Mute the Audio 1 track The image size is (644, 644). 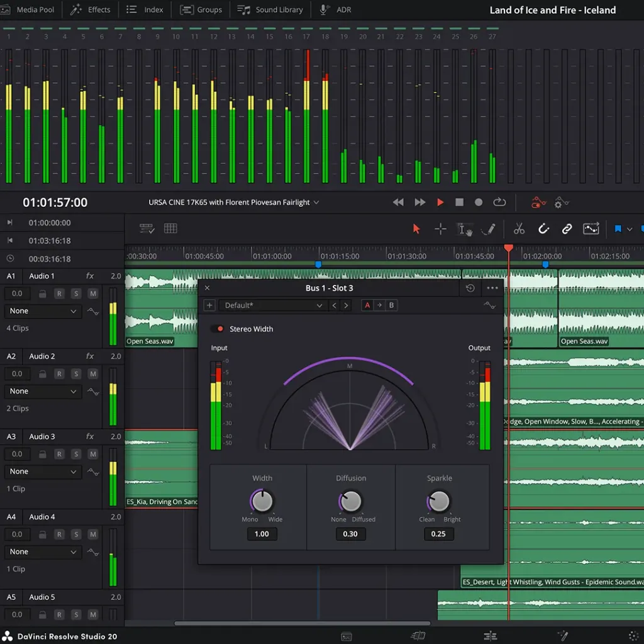tap(93, 294)
